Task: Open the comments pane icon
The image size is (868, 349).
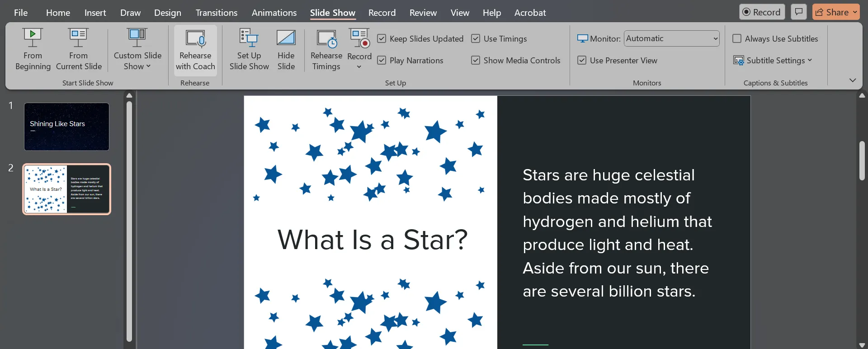Action: coord(799,12)
